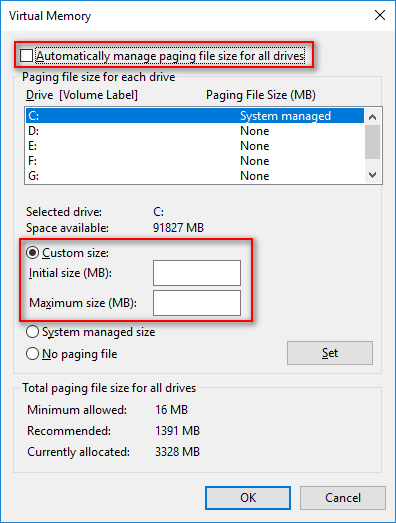Select the No paging file option
Image resolution: width=396 pixels, height=523 pixels.
pyautogui.click(x=32, y=354)
